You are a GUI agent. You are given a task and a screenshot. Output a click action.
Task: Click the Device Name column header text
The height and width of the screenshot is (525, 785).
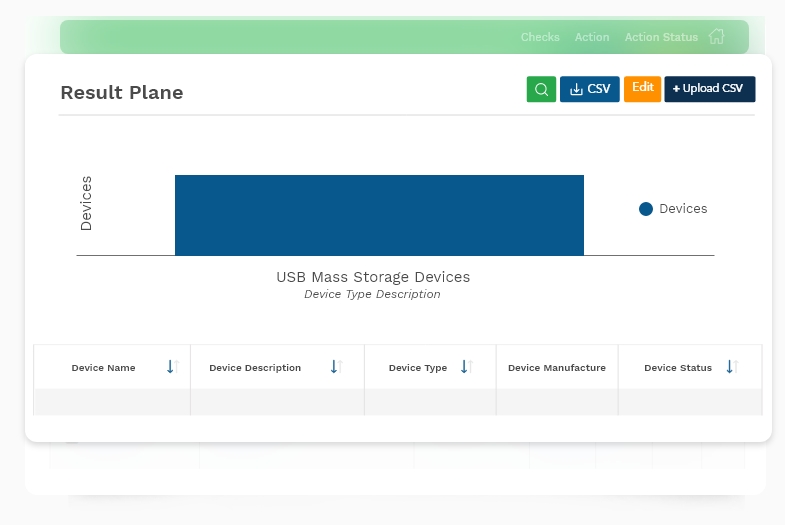[x=103, y=368]
